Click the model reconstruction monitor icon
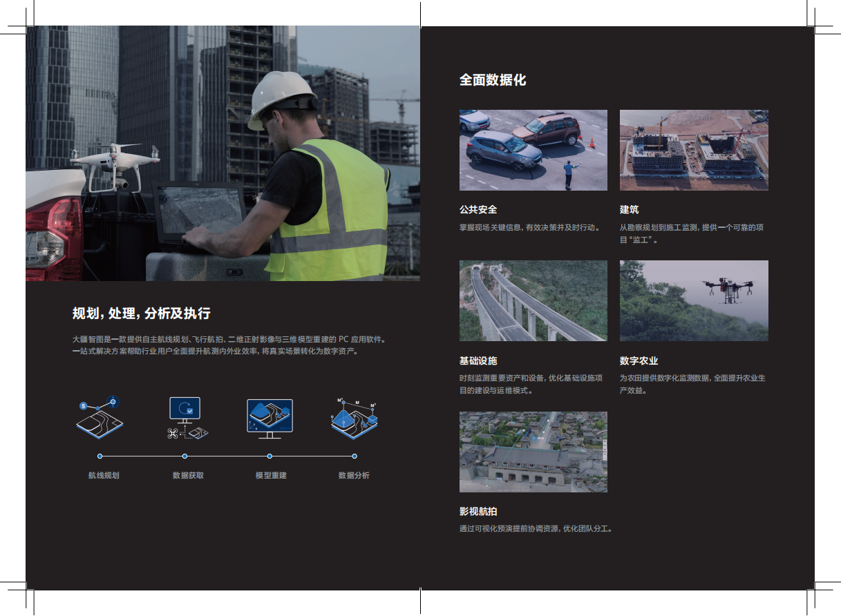Image resolution: width=841 pixels, height=616 pixels. click(270, 418)
